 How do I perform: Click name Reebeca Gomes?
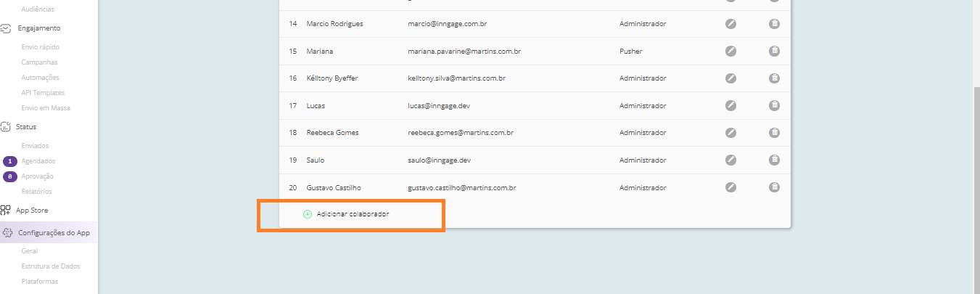pyautogui.click(x=332, y=133)
